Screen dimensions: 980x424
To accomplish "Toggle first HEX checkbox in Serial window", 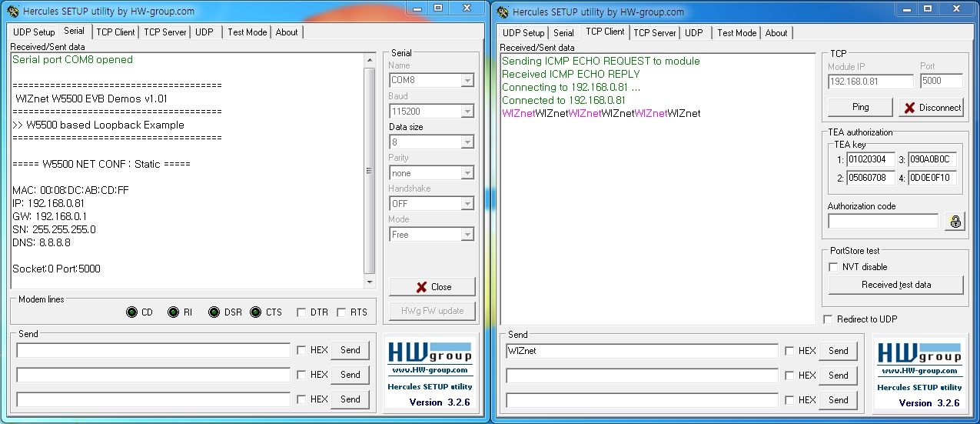I will pyautogui.click(x=301, y=350).
